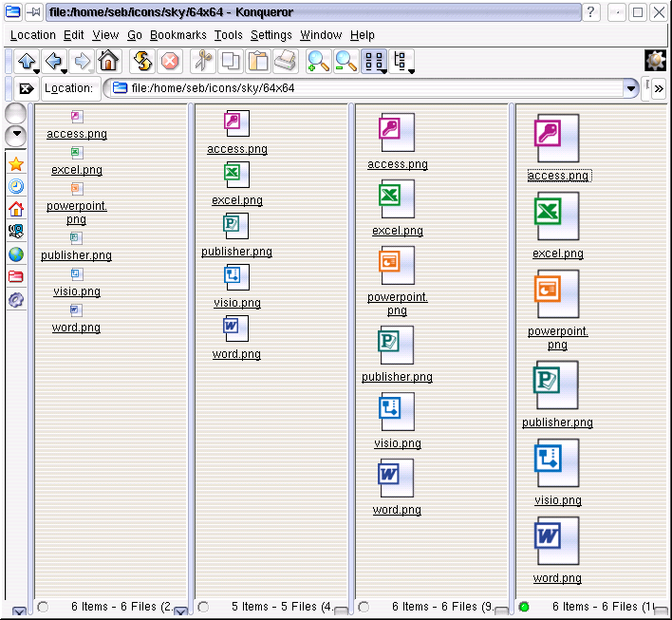672x620 pixels.
Task: Switch to Tree View mode
Action: pyautogui.click(x=401, y=61)
